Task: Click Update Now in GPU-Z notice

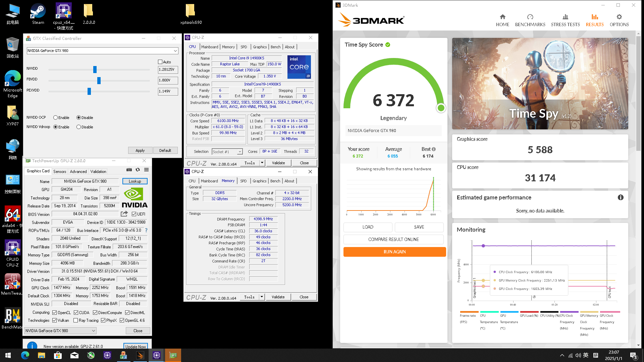Action: pyautogui.click(x=136, y=346)
